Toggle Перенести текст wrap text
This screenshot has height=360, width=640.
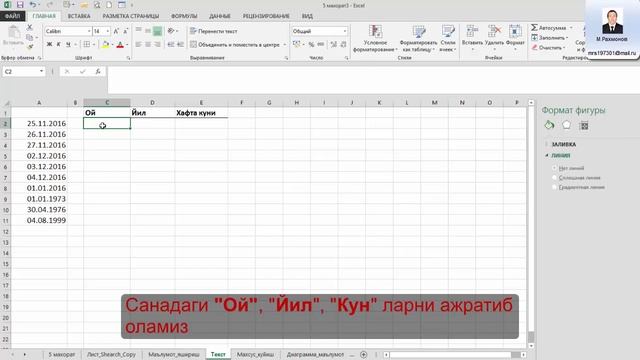[x=214, y=31]
